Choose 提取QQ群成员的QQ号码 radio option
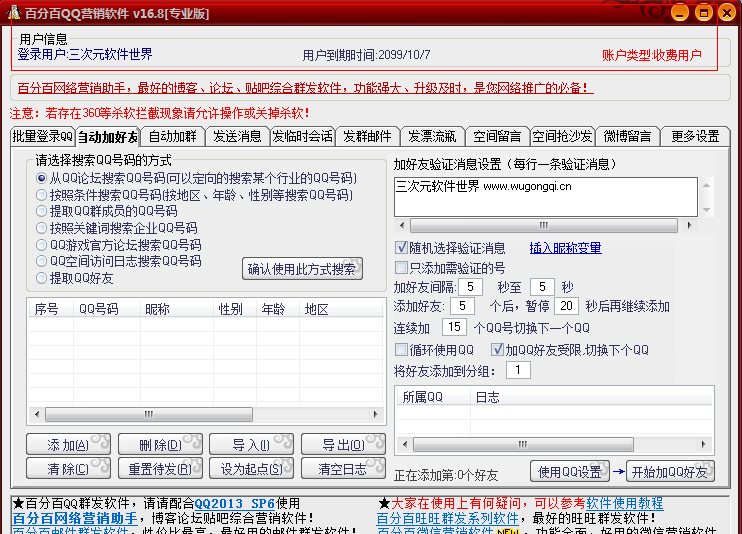The height and width of the screenshot is (534, 742). (x=41, y=211)
